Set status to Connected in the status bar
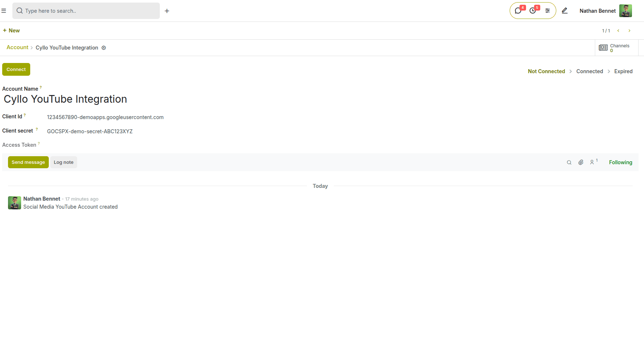The width and height of the screenshot is (644, 351). 589,71
